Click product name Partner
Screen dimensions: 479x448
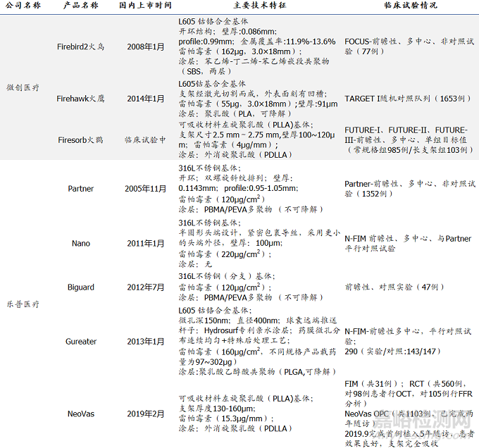[80, 189]
